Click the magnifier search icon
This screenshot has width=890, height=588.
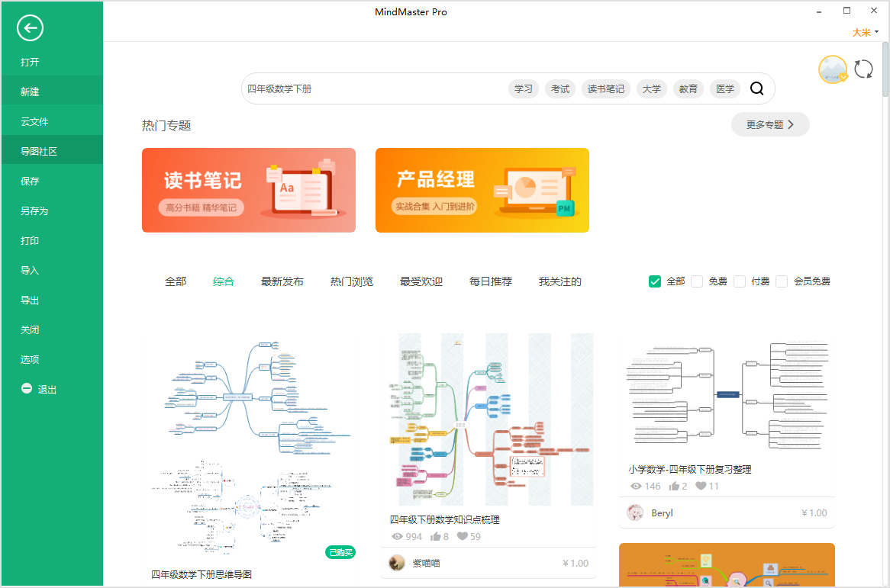tap(756, 88)
